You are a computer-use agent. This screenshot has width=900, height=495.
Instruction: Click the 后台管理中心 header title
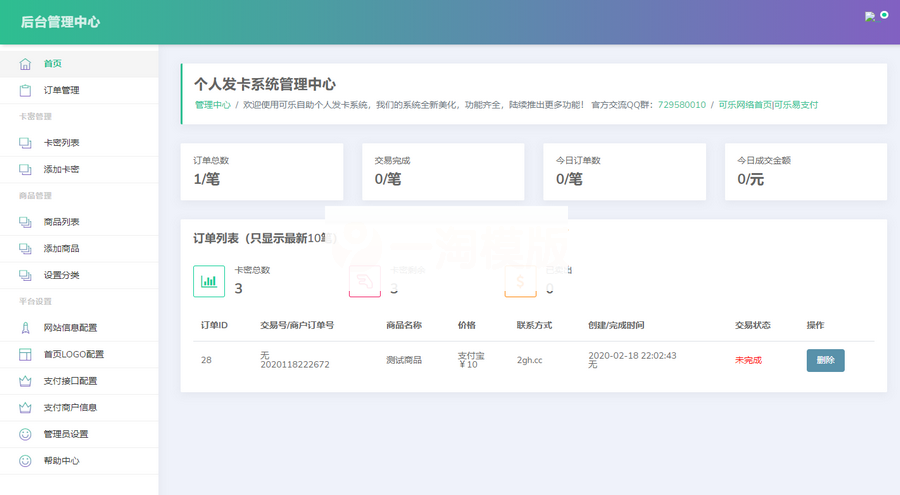click(x=60, y=22)
